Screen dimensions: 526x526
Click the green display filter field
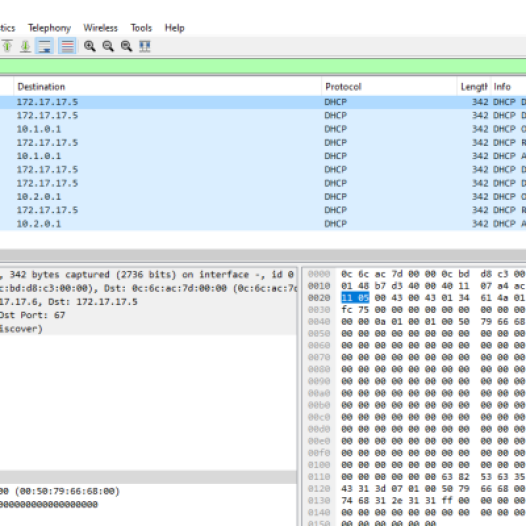coord(263,66)
